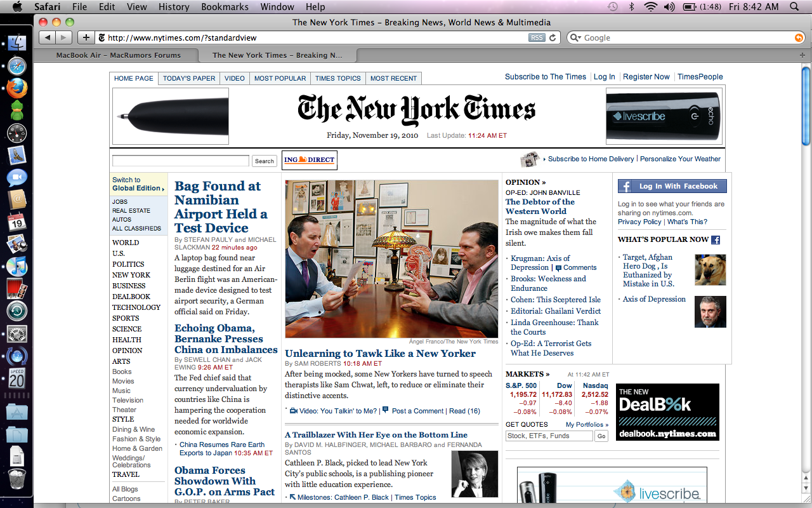Click the Stock, ETFs, Funds quote field
The image size is (812, 508).
point(549,436)
